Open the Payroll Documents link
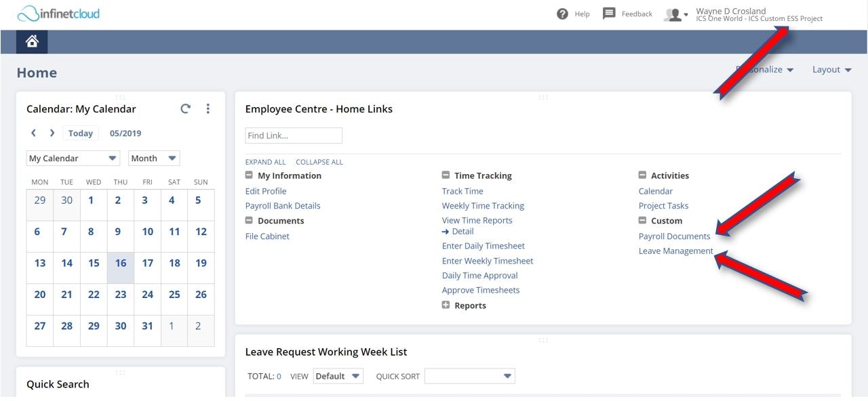 click(674, 236)
